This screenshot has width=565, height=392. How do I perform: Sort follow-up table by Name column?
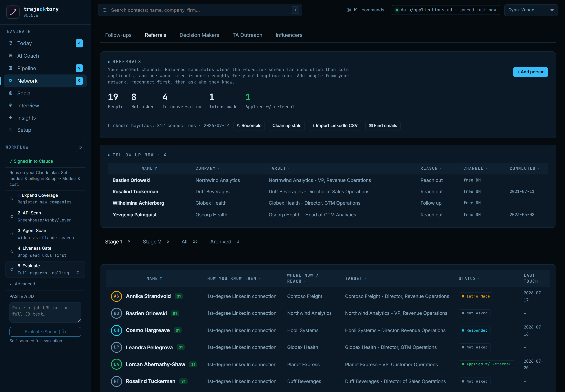click(x=149, y=169)
